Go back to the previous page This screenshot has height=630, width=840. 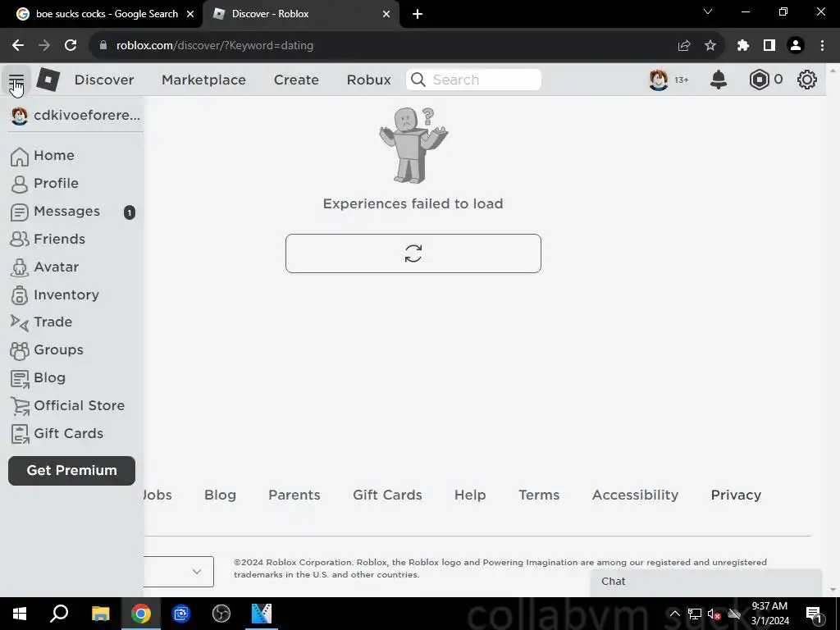coord(18,46)
